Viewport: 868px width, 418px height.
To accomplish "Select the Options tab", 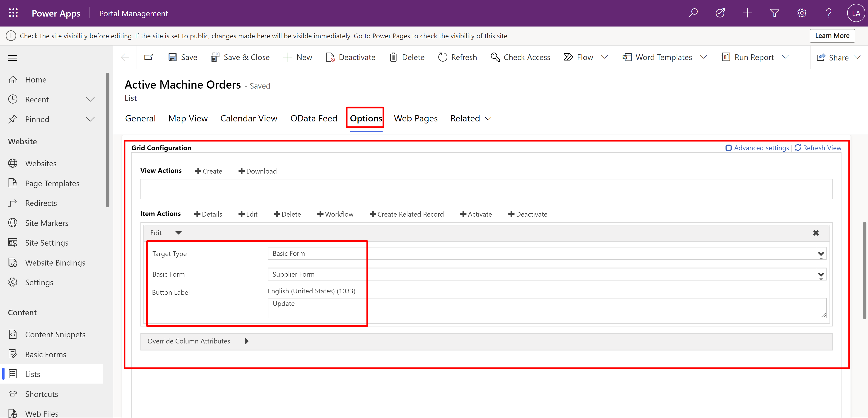I will pyautogui.click(x=366, y=118).
